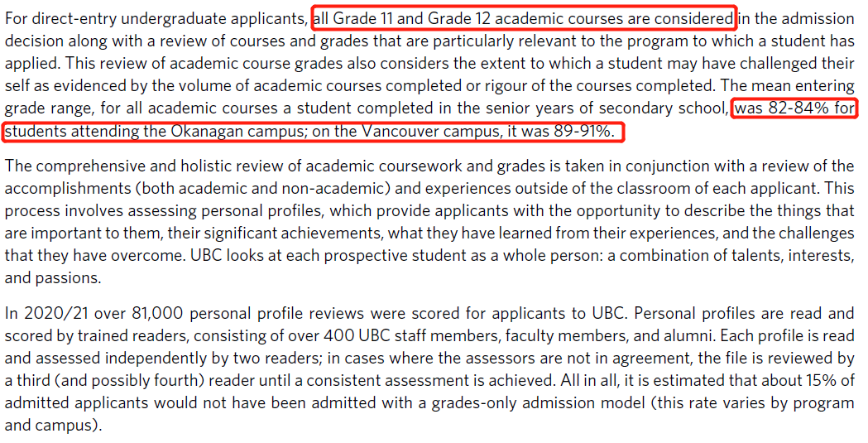Click the words 'and campus).' on last line

click(54, 426)
